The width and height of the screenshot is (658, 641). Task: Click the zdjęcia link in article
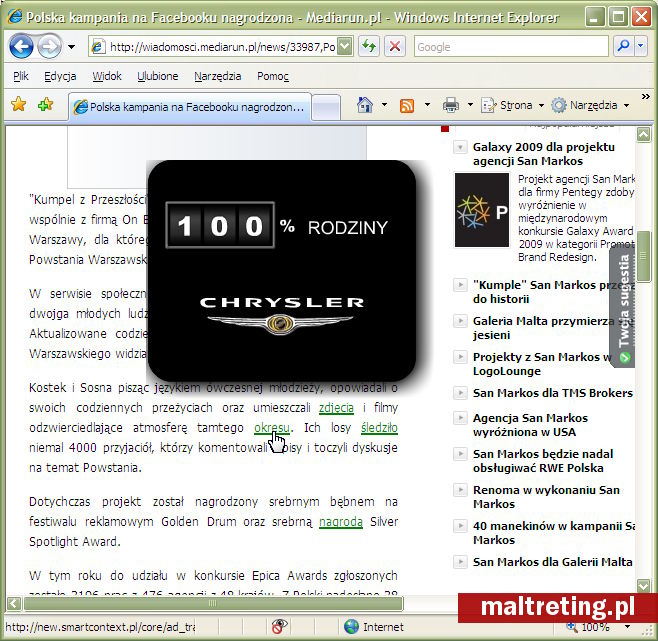click(x=336, y=408)
